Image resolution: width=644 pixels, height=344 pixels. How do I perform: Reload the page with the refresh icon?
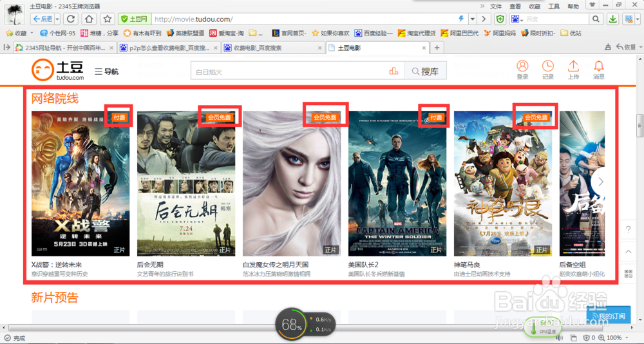click(x=71, y=19)
